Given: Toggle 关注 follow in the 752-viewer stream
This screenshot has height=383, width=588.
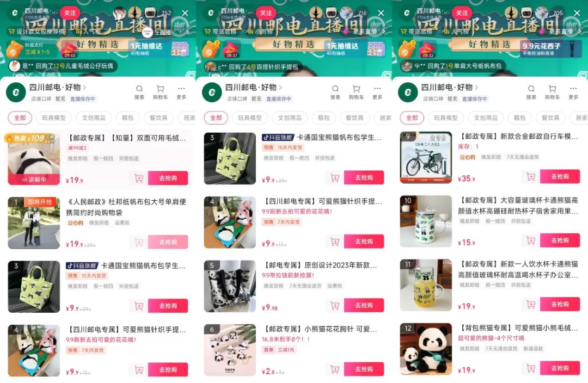Looking at the screenshot, I should (70, 13).
